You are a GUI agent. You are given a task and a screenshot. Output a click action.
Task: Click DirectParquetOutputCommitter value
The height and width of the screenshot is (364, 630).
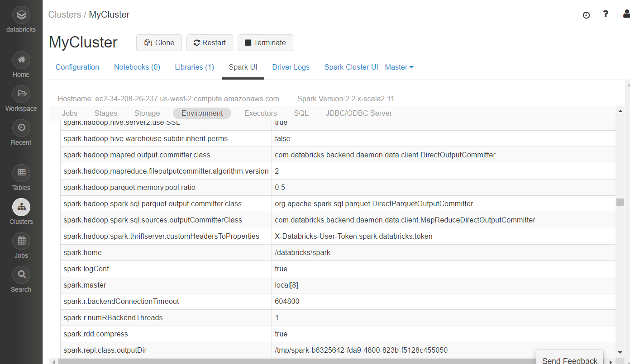click(374, 203)
